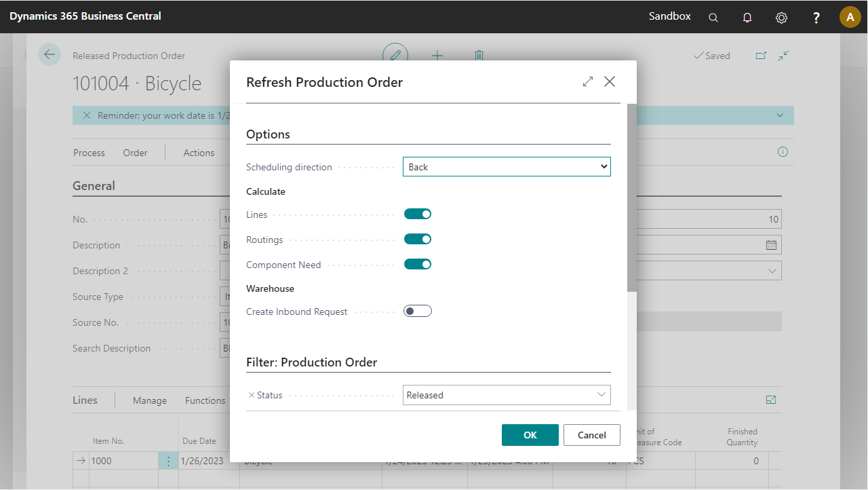This screenshot has height=490, width=868.
Task: Open the information FactBox icon
Action: pyautogui.click(x=783, y=152)
